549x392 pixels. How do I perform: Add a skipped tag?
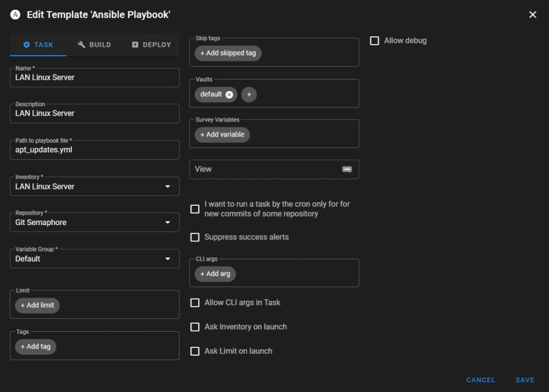click(x=228, y=53)
